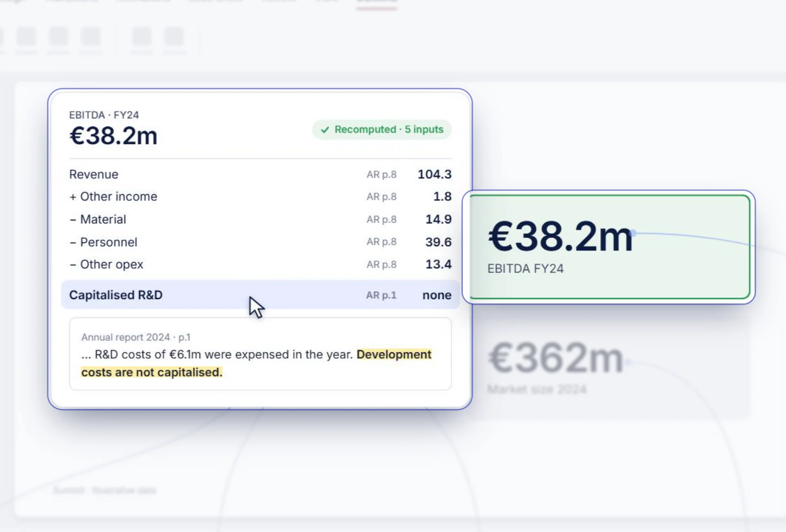Select the Personnel row
The height and width of the screenshot is (532, 786).
click(x=260, y=242)
